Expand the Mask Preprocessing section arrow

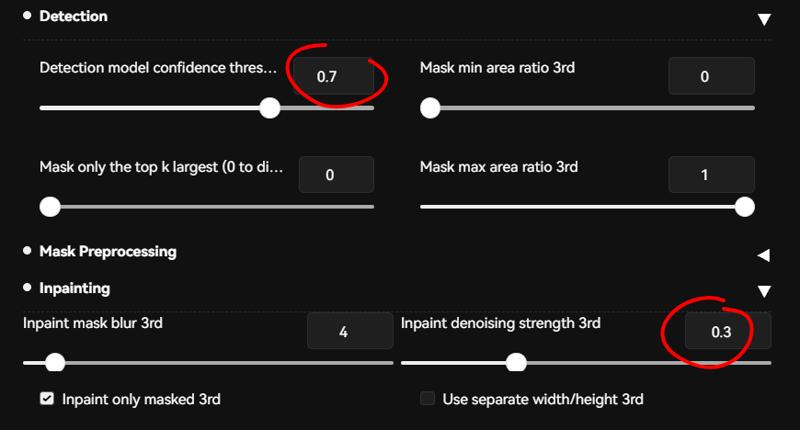764,255
